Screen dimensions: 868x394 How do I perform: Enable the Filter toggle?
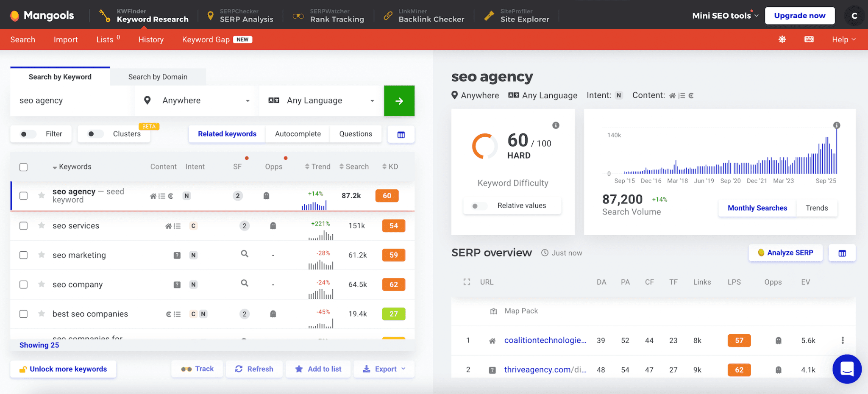(28, 134)
